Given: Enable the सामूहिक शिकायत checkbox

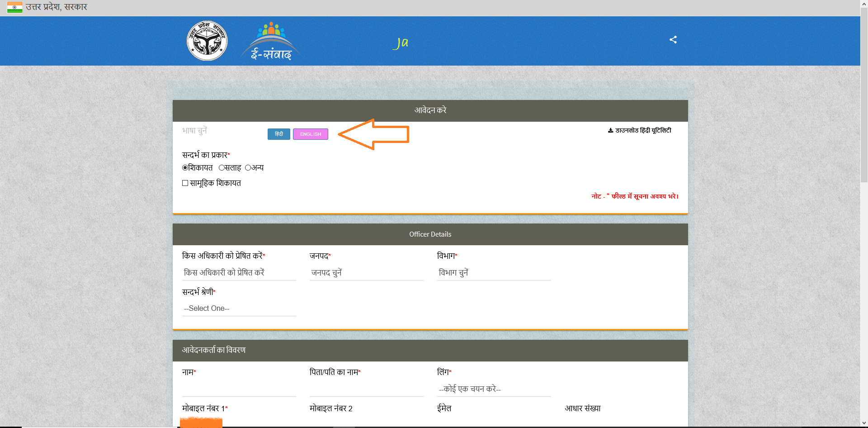Looking at the screenshot, I should (x=185, y=183).
